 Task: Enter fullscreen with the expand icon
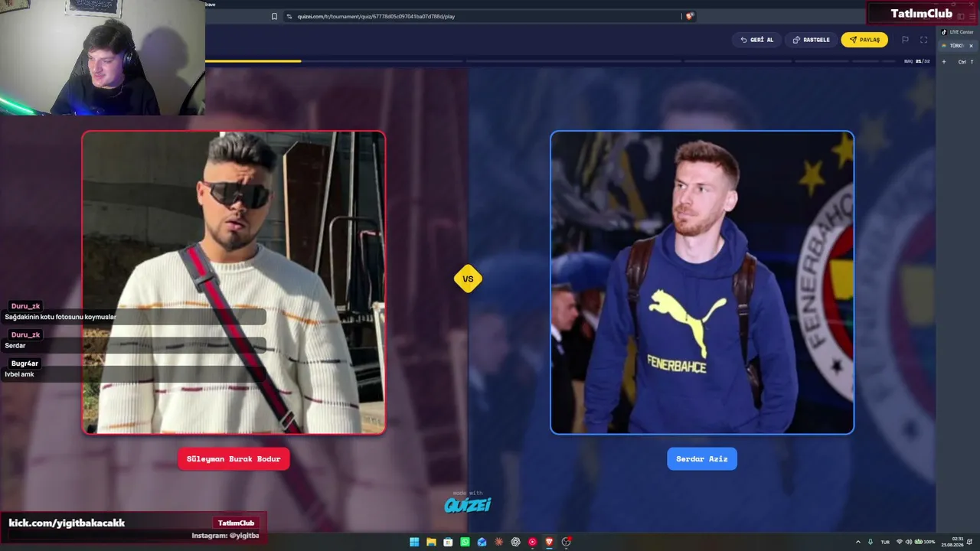pyautogui.click(x=923, y=40)
